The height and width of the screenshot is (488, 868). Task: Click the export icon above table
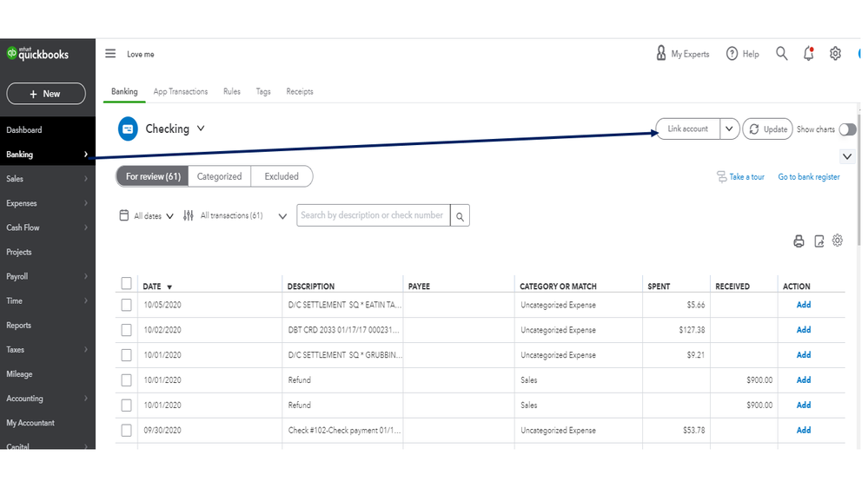(x=818, y=241)
